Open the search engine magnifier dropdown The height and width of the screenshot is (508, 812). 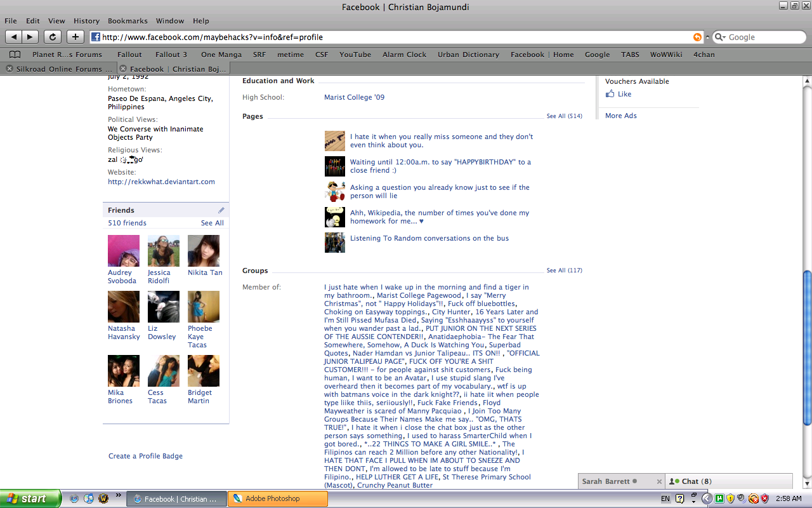(720, 37)
